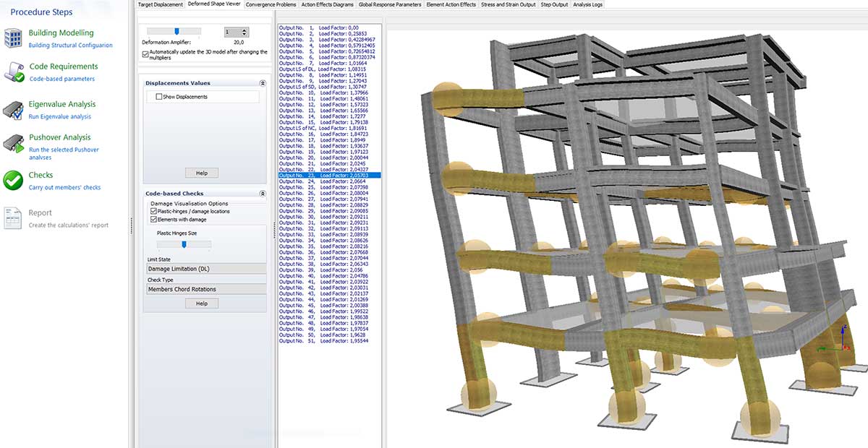868x448 pixels.
Task: Click the Building Modelling heading
Action: (x=61, y=33)
